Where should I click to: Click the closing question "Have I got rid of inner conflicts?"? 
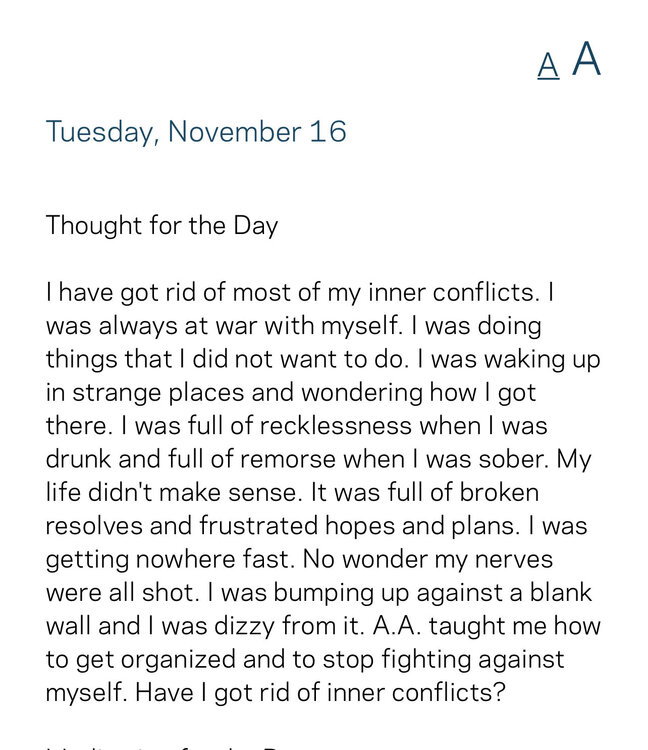click(x=316, y=691)
